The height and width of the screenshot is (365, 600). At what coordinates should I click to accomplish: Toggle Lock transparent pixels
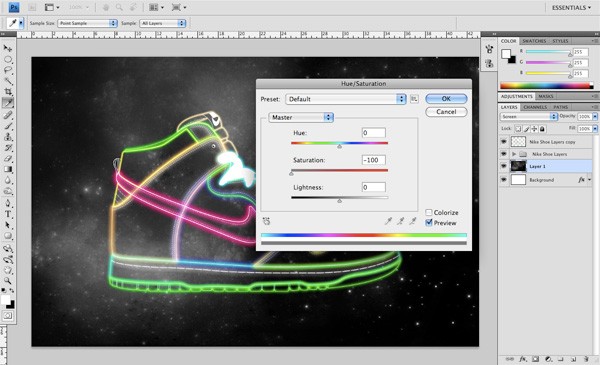518,129
